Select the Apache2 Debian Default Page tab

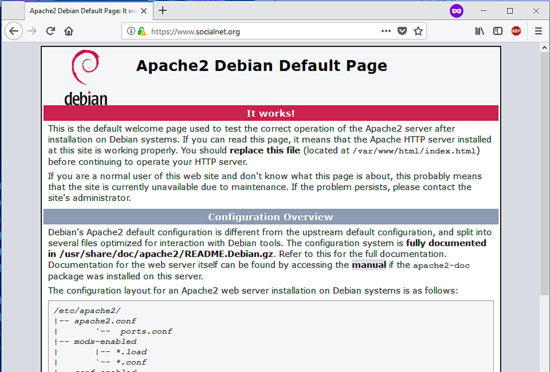(x=83, y=11)
